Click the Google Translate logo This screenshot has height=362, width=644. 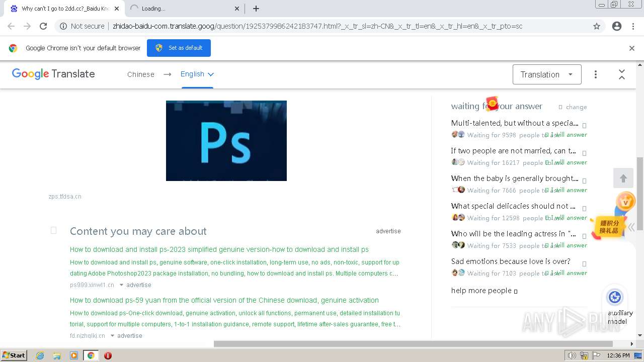53,74
